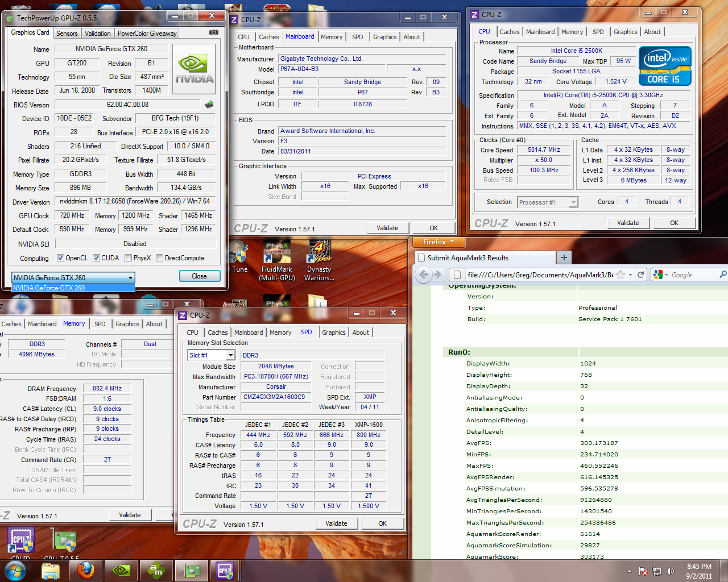
Task: Switch to GPU-Z in the taskbar
Action: click(x=191, y=571)
